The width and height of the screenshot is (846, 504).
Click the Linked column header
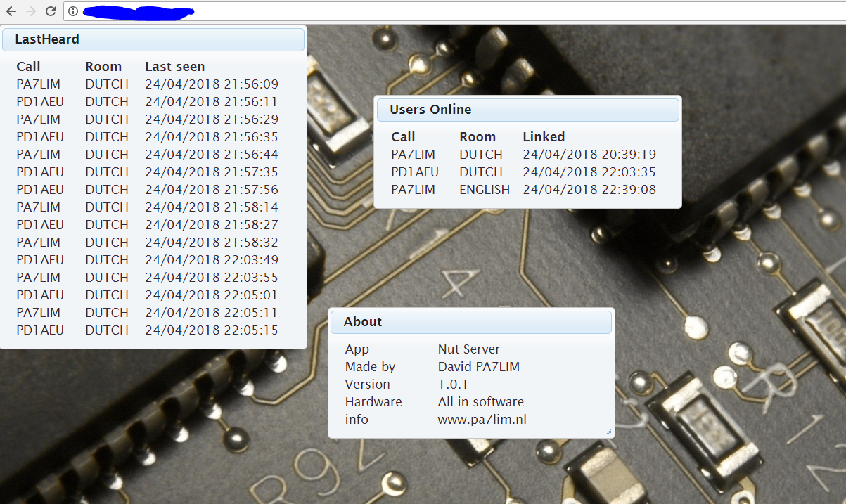[544, 137]
